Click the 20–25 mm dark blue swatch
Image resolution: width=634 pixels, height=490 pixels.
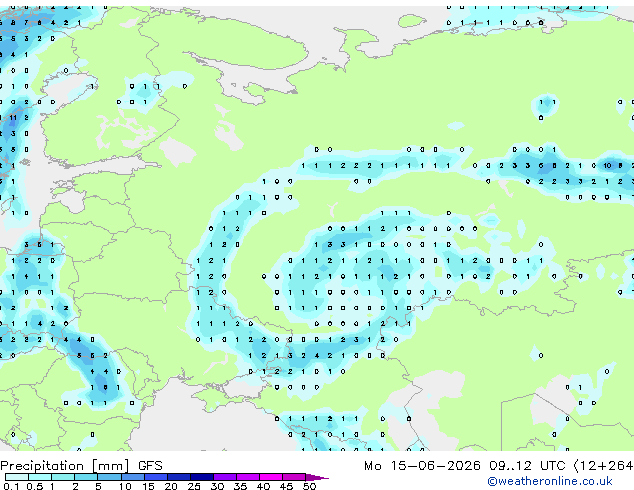[179, 477]
